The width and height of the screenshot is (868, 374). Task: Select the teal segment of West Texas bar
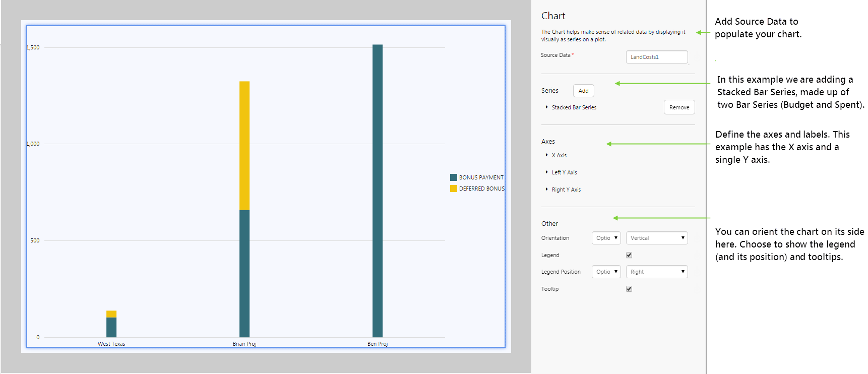[111, 327]
